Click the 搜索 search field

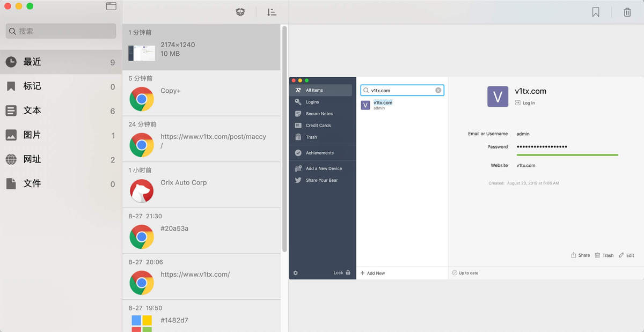click(x=61, y=31)
